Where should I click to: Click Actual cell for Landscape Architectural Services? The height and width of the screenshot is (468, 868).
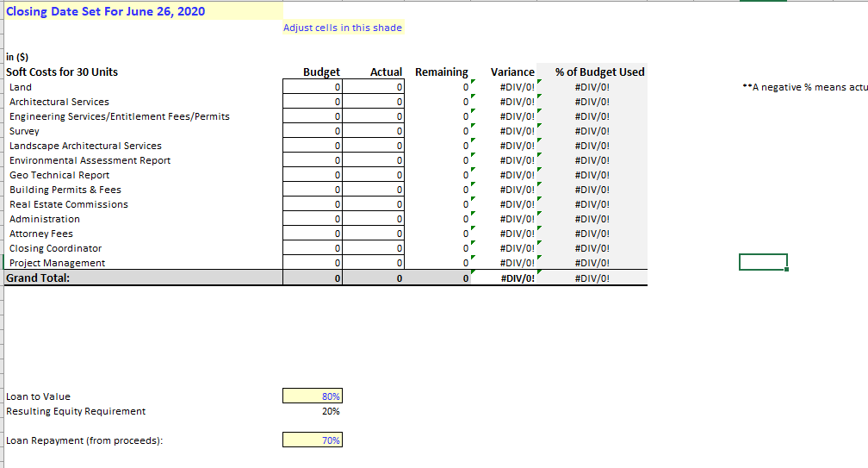[373, 146]
